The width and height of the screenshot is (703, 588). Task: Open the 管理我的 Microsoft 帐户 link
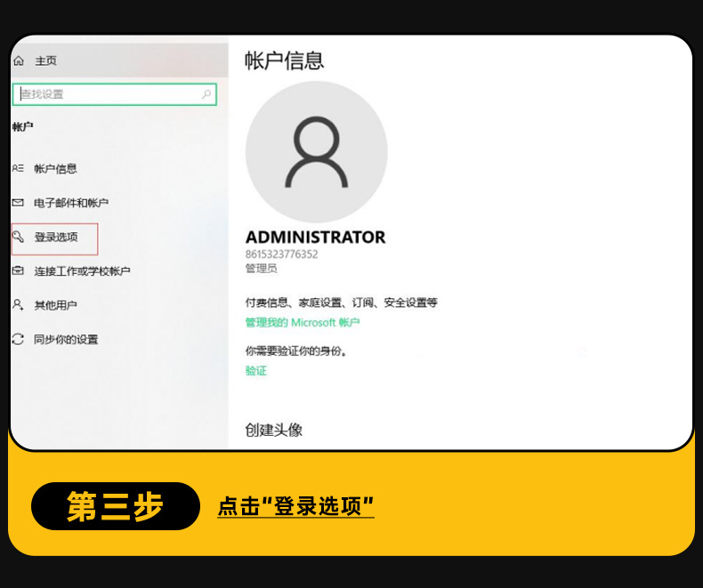point(303,323)
